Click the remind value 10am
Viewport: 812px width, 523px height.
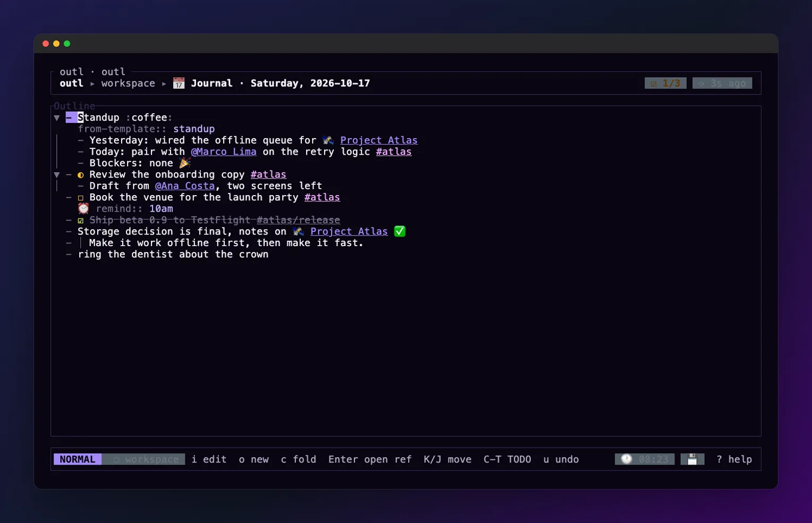pos(161,209)
